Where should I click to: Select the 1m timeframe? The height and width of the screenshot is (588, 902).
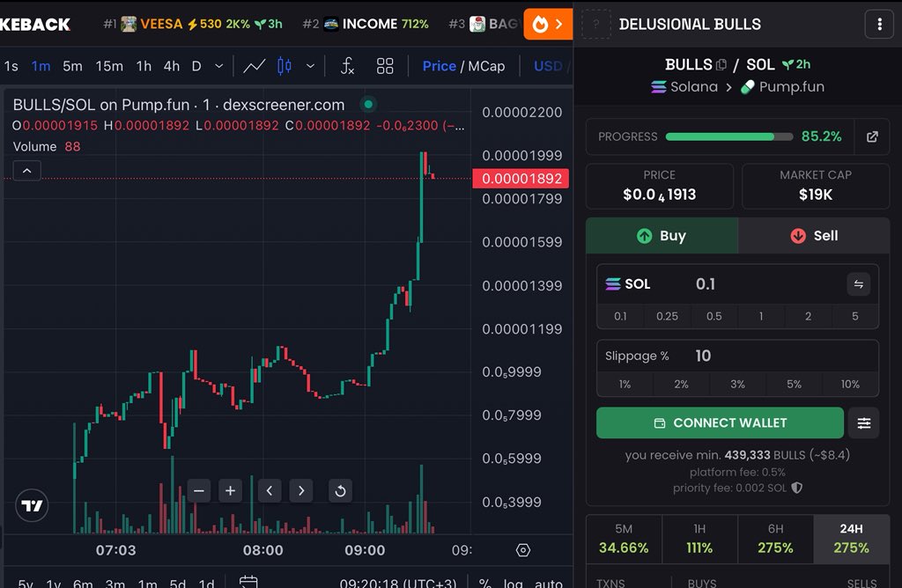click(41, 66)
